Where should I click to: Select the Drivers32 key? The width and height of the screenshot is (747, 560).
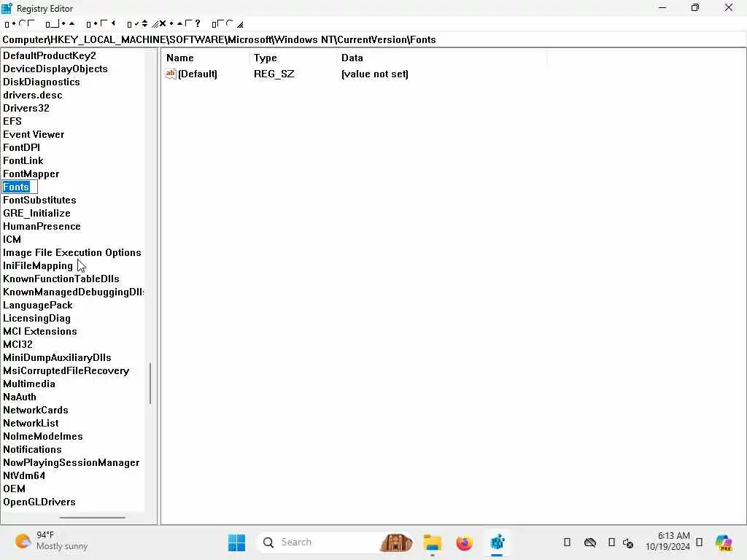pos(26,108)
